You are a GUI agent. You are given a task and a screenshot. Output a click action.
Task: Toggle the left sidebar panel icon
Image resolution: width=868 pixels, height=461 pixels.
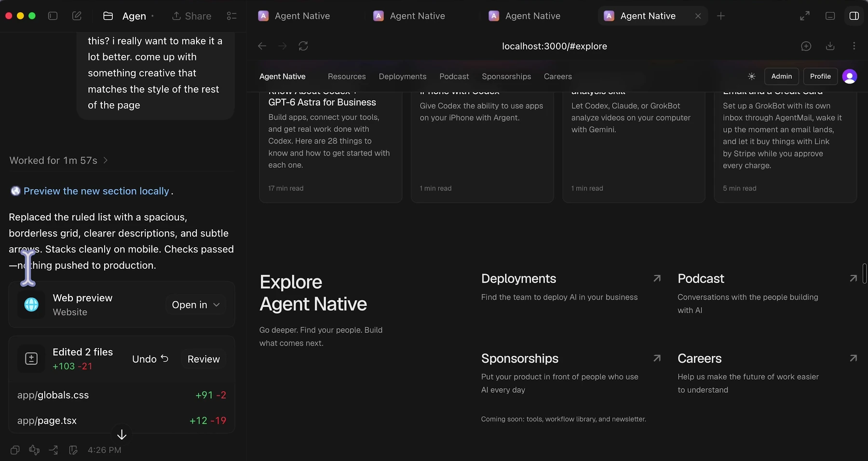point(53,16)
